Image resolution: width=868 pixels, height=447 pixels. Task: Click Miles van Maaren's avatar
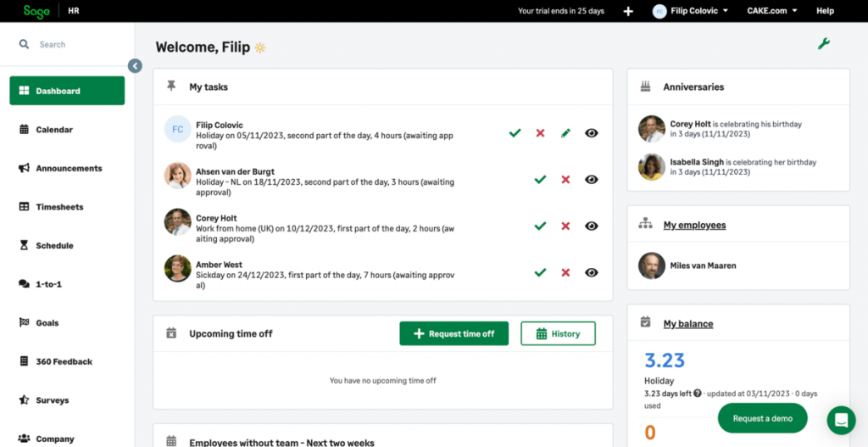tap(652, 265)
